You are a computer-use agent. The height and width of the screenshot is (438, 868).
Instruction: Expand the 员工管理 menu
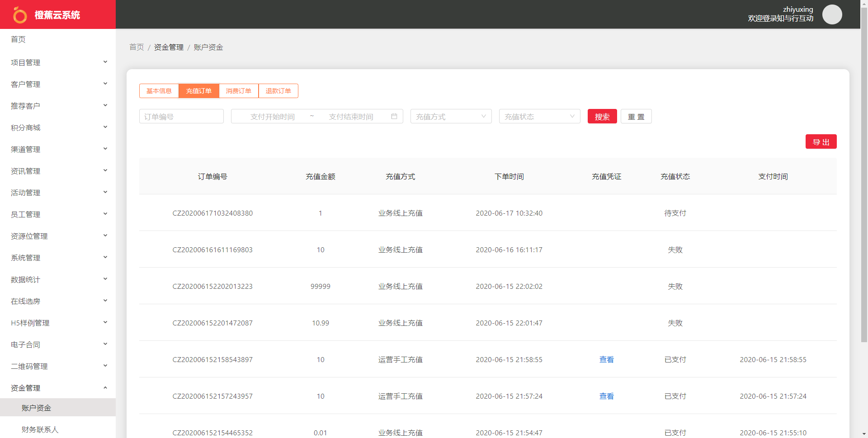pos(58,214)
